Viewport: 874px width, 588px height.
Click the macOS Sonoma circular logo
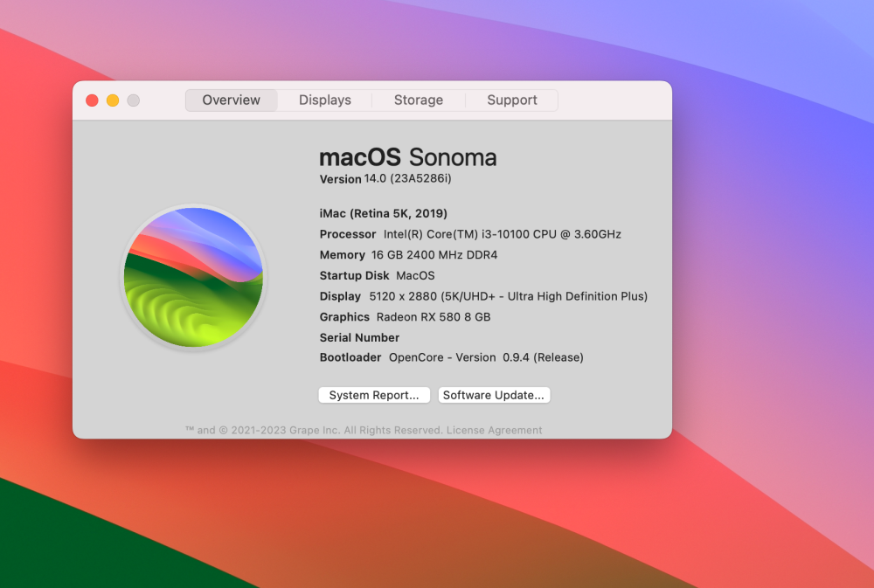[193, 277]
